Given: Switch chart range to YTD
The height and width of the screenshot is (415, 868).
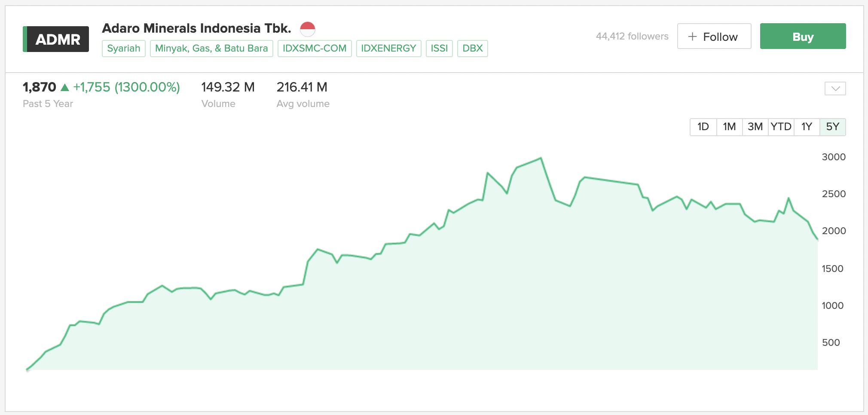Looking at the screenshot, I should point(781,127).
